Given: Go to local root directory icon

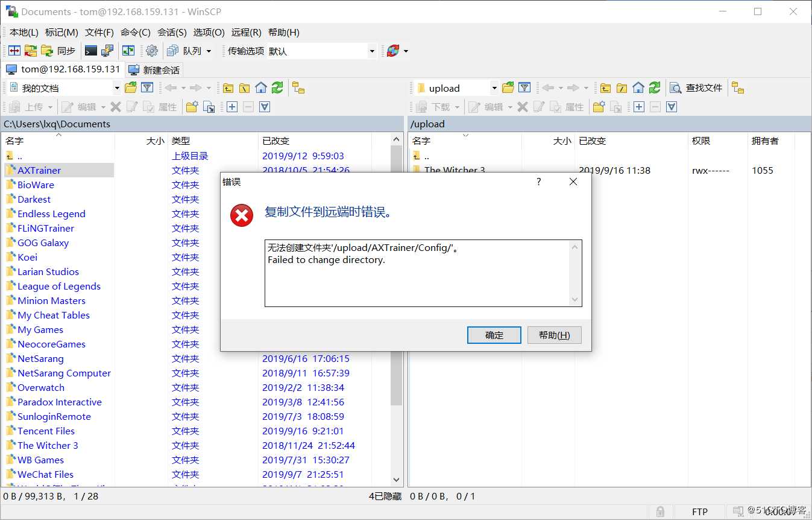Looking at the screenshot, I should pyautogui.click(x=244, y=88).
